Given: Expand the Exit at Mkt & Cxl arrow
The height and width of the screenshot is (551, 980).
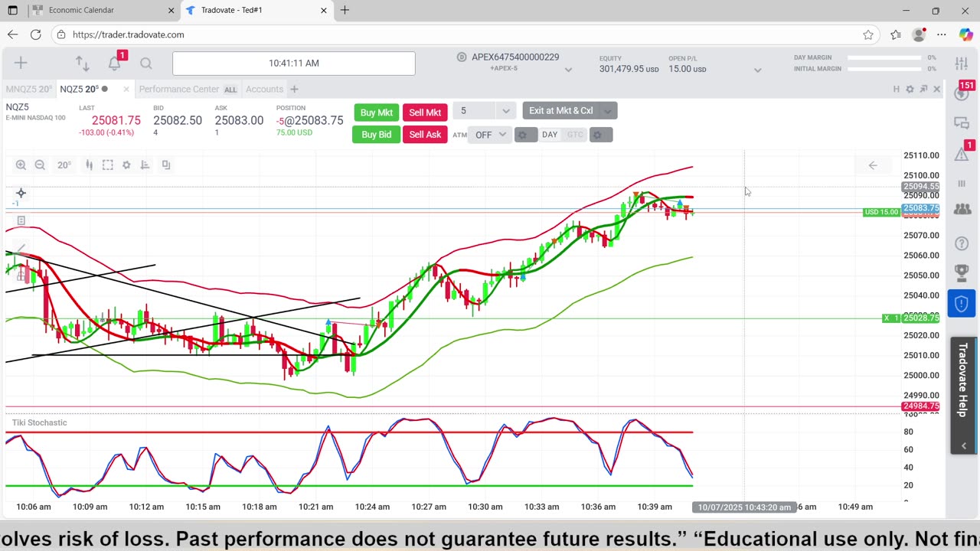Looking at the screenshot, I should coord(607,111).
